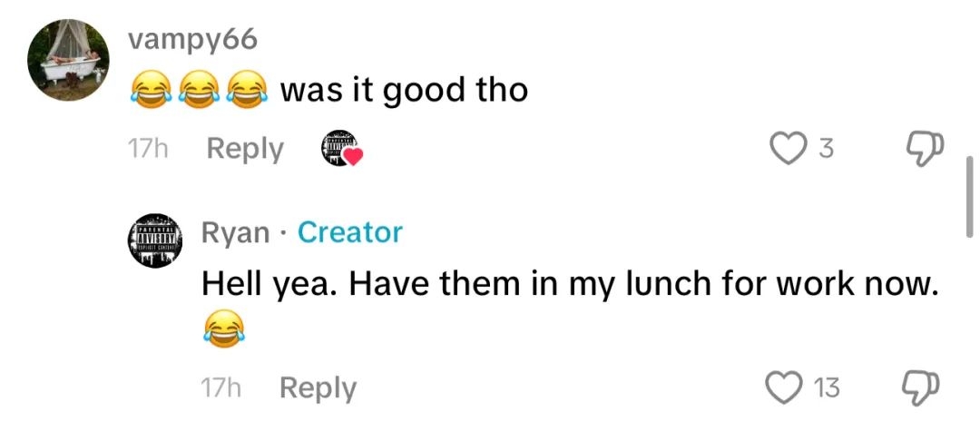
Task: Dislike vampy66's comment with thumbs-down icon
Action: coord(925,150)
